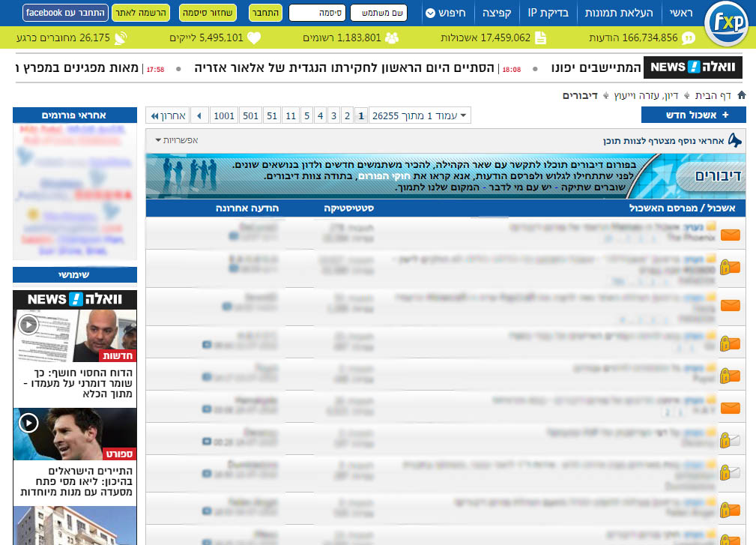Click the connect with facebook button
This screenshot has width=756, height=545.
[x=65, y=13]
